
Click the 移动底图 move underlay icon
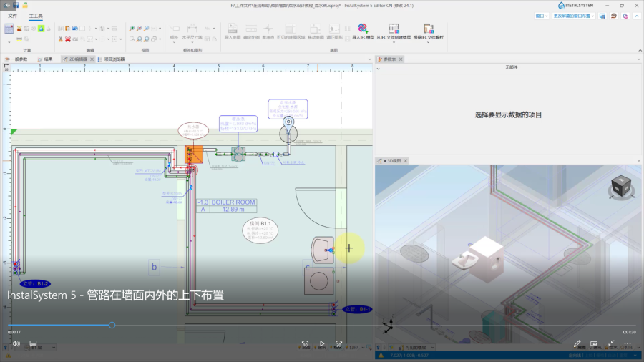point(316,31)
